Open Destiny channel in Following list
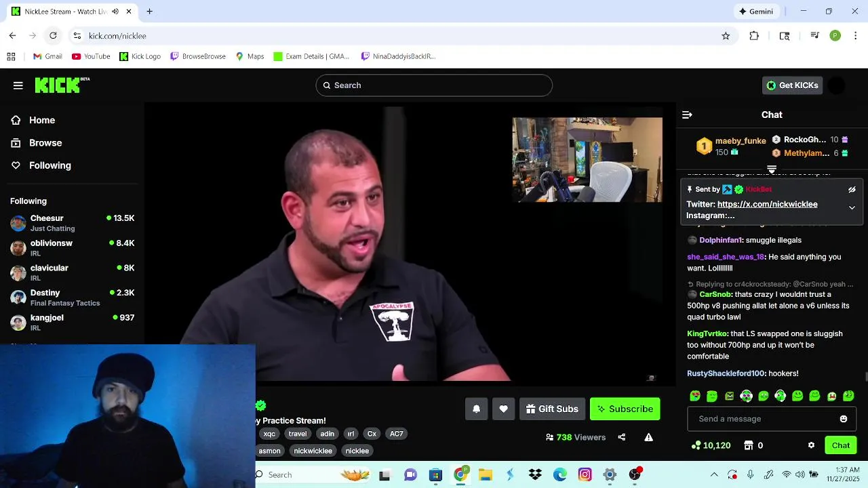The height and width of the screenshot is (488, 868). (x=72, y=298)
